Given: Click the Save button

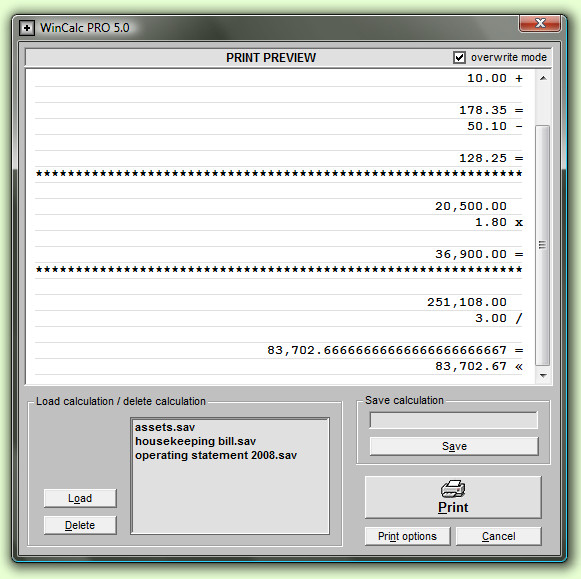Looking at the screenshot, I should click(x=454, y=446).
